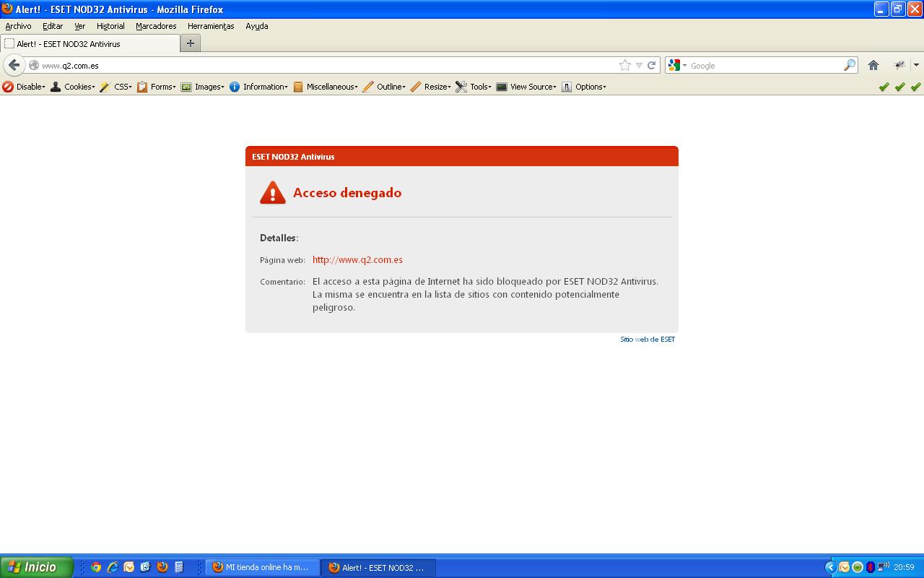Click the add-on icon beside Home
The width and height of the screenshot is (924, 578).
tap(899, 65)
